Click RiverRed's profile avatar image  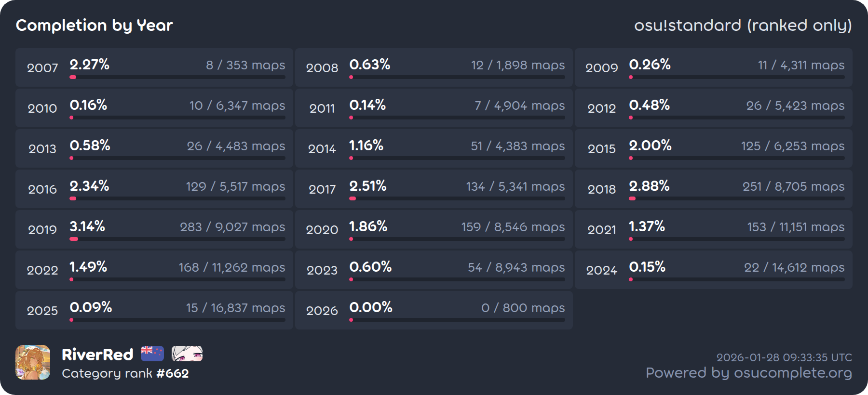(33, 362)
